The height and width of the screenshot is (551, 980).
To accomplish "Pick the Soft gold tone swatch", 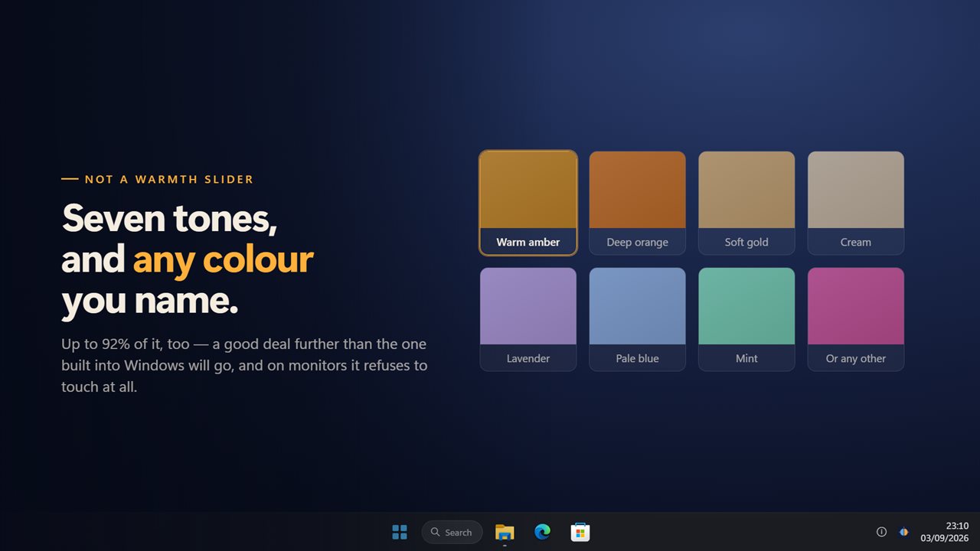I will pos(746,203).
